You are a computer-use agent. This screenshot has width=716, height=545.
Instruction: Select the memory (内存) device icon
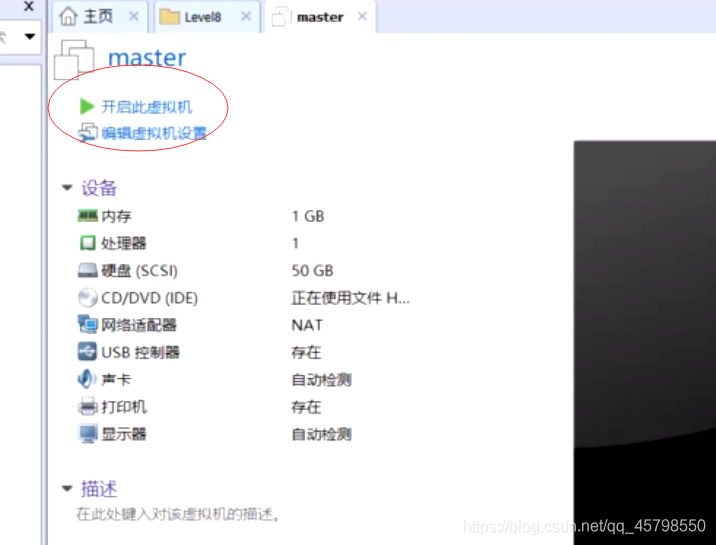click(88, 215)
